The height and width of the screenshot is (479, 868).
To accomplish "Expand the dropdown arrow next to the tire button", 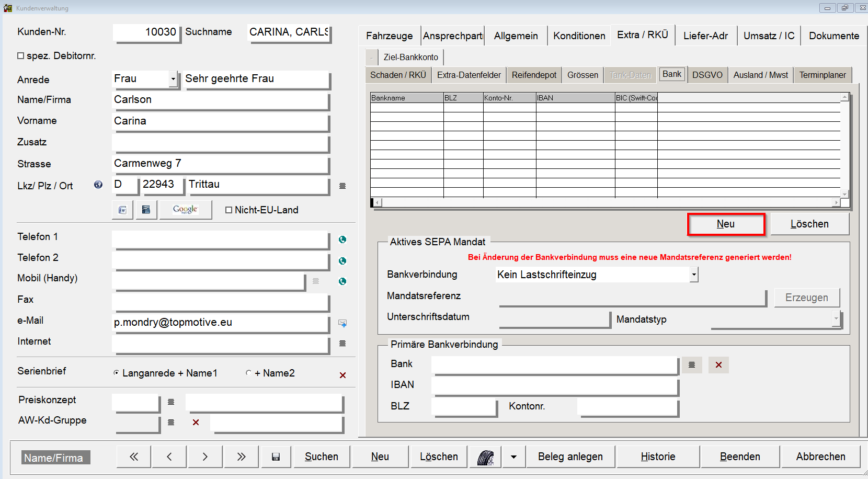I will tap(513, 457).
